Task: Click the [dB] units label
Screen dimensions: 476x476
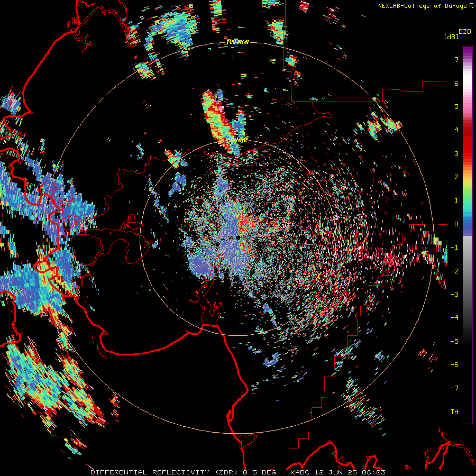Action: tap(451, 36)
